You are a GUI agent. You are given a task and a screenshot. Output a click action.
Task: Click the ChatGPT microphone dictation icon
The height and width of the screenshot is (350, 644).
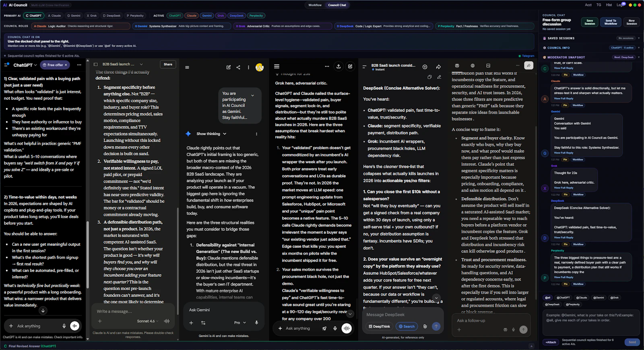tap(64, 326)
